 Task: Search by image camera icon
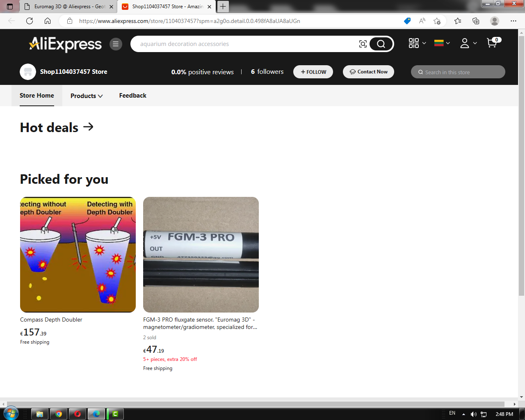point(363,44)
